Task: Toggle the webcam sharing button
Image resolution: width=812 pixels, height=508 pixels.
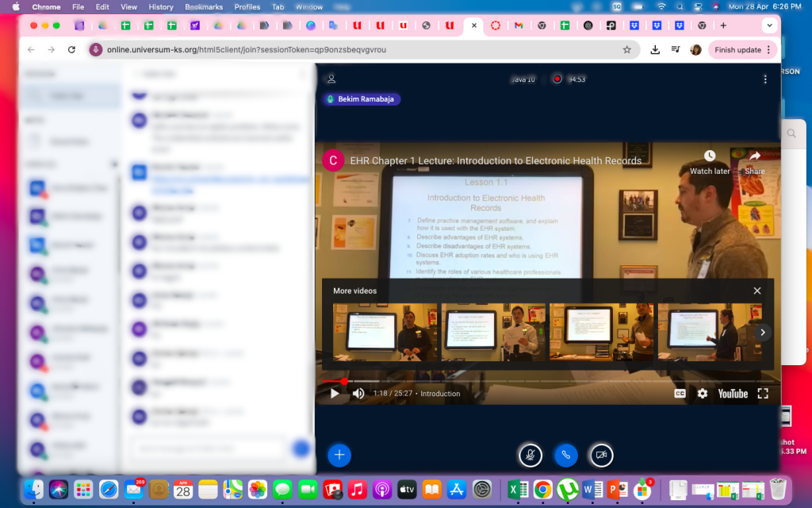Action: (601, 455)
